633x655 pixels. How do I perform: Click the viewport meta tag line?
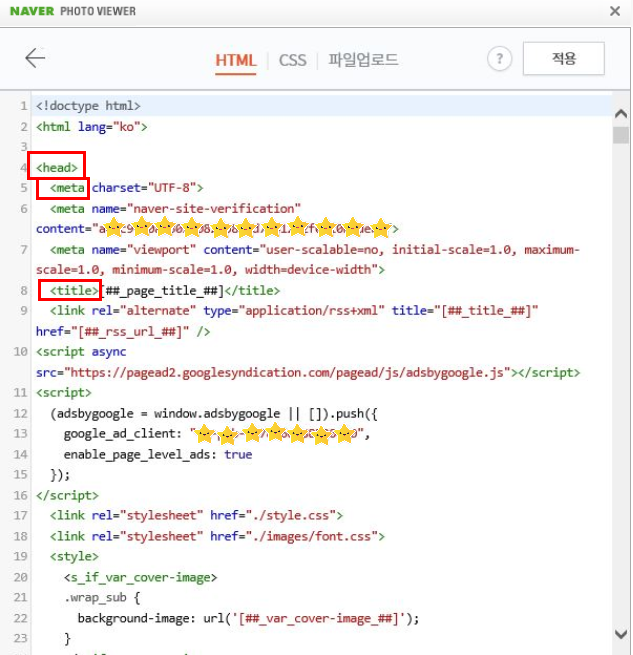point(315,249)
